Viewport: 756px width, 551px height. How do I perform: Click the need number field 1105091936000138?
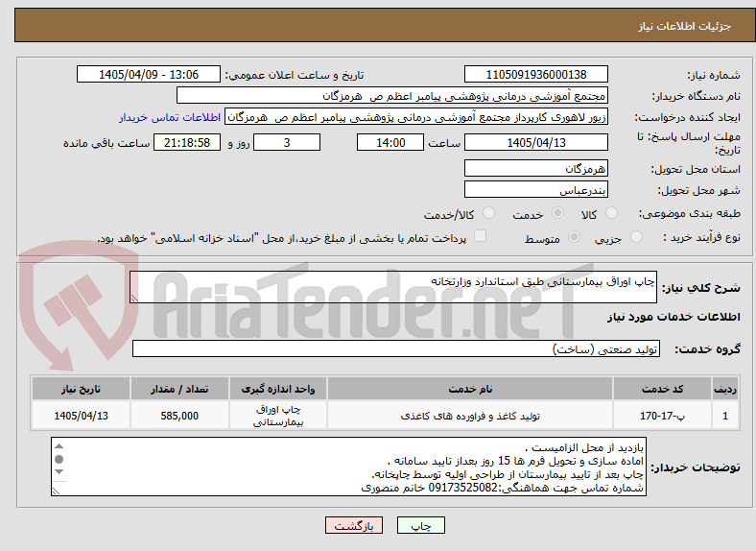tap(535, 74)
